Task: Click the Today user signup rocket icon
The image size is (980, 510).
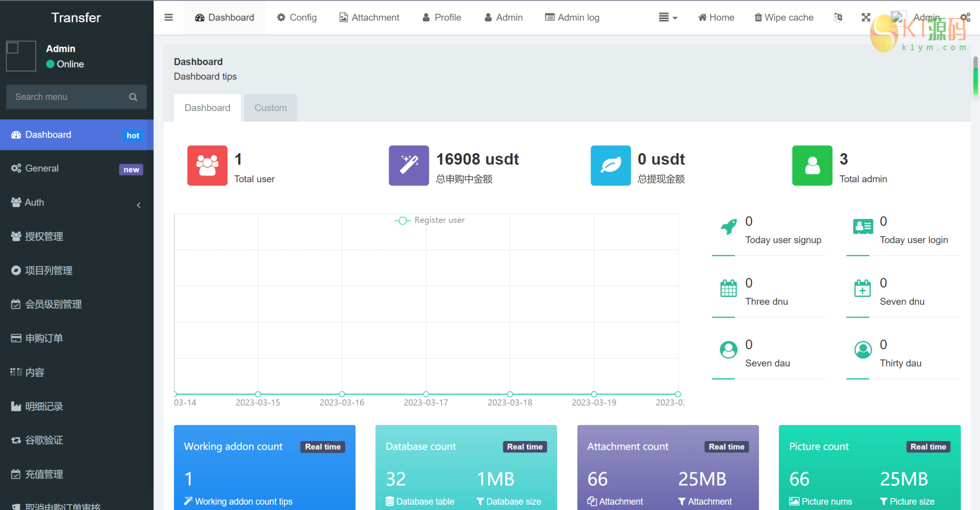Action: (728, 226)
